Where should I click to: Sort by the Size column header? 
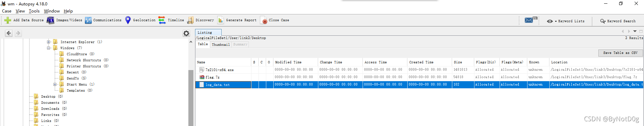463,62
